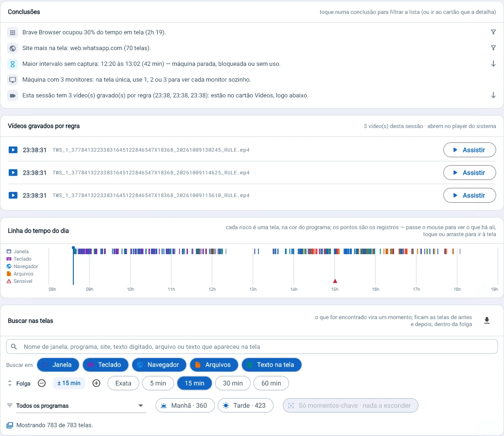Select the 5 min margin option

click(158, 383)
